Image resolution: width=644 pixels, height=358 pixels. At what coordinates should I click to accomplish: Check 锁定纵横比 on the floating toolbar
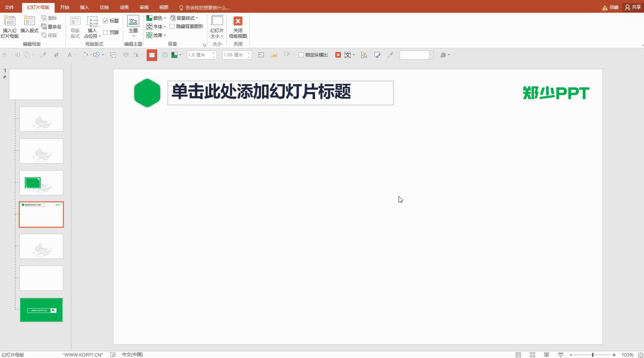[x=301, y=55]
